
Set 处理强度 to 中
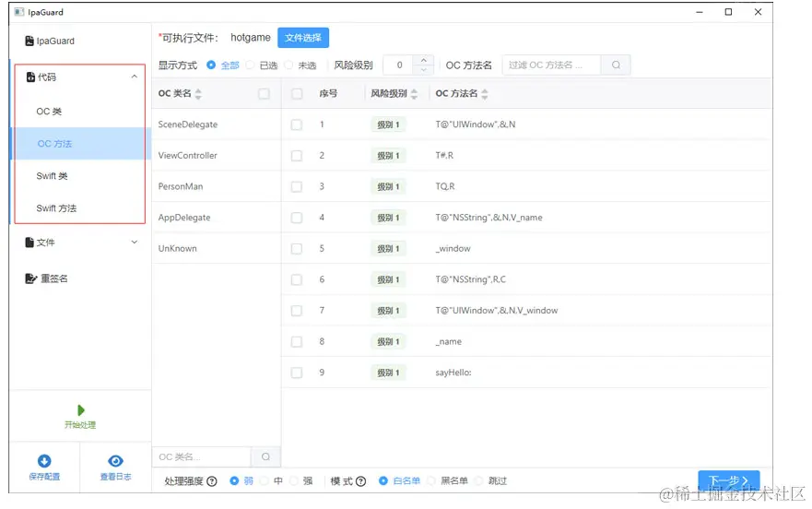265,480
